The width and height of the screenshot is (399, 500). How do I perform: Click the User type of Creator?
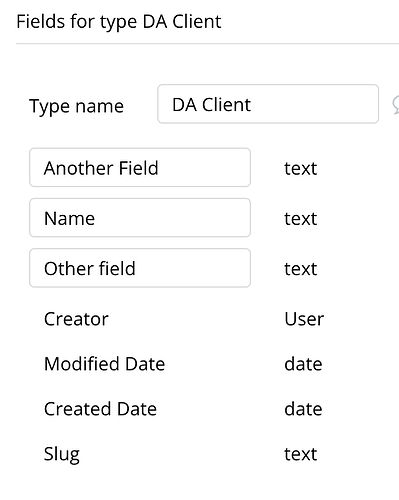(x=304, y=319)
